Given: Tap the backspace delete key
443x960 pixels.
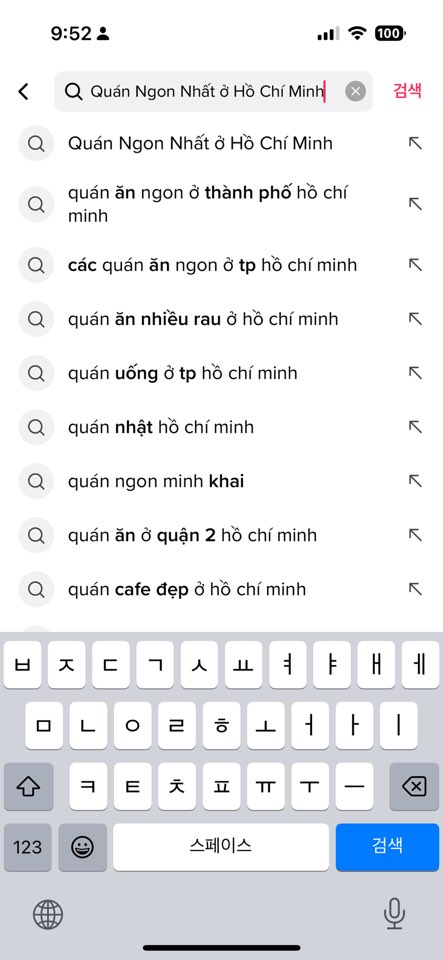Looking at the screenshot, I should click(x=414, y=786).
